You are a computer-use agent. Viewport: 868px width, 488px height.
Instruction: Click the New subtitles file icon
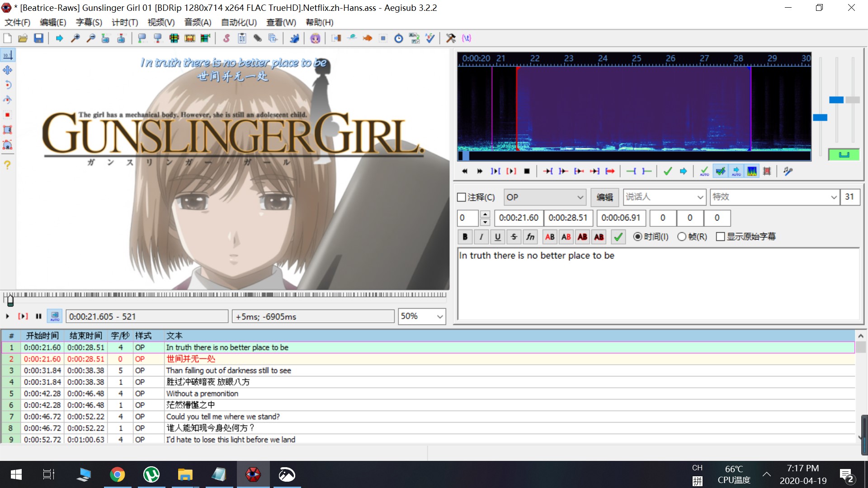pos(8,38)
